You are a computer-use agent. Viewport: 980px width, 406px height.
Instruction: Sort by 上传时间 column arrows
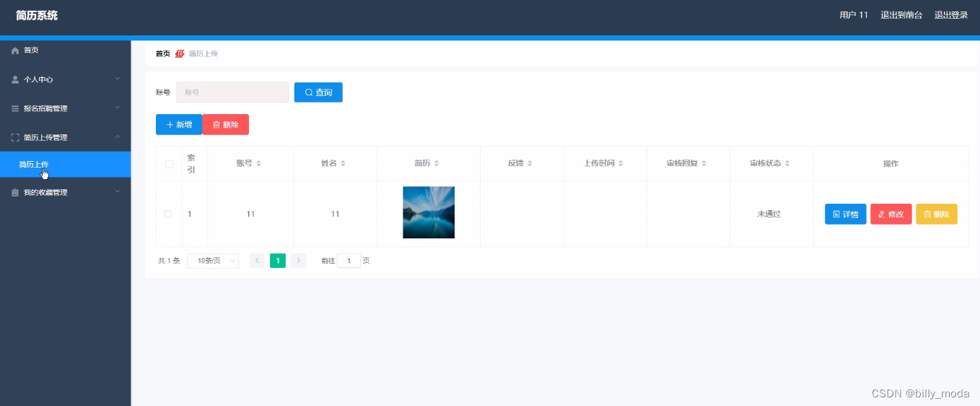click(x=621, y=164)
